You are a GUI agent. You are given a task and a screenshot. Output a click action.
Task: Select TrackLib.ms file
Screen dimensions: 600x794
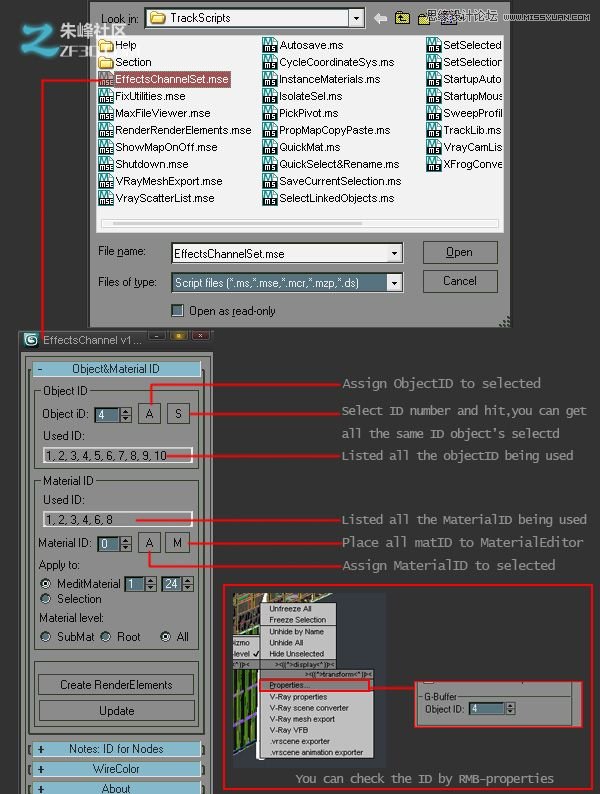point(464,130)
